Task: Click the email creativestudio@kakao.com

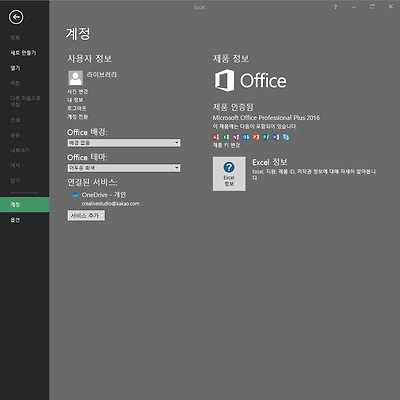Action: coord(111,204)
